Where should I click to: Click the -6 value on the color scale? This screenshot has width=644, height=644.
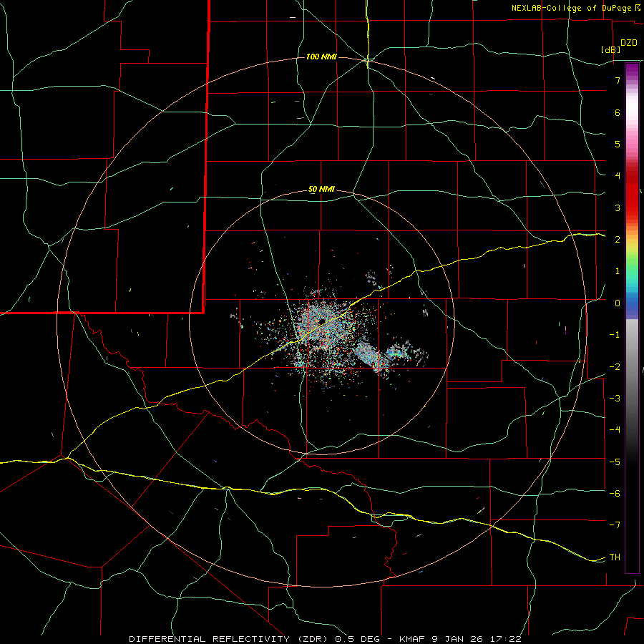click(615, 494)
